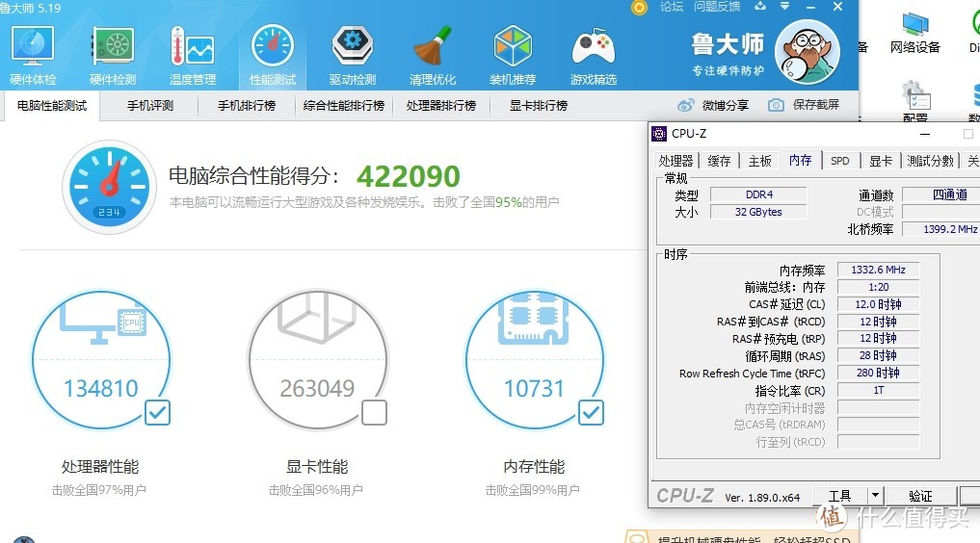The width and height of the screenshot is (980, 543).
Task: Click the DDR4 memory type field
Action: (758, 194)
